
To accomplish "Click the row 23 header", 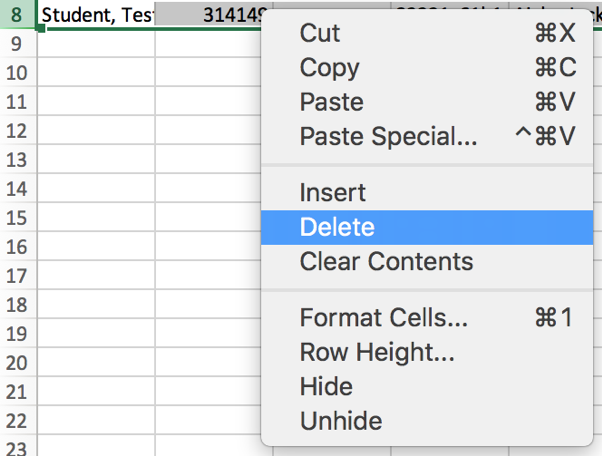I will (x=16, y=448).
